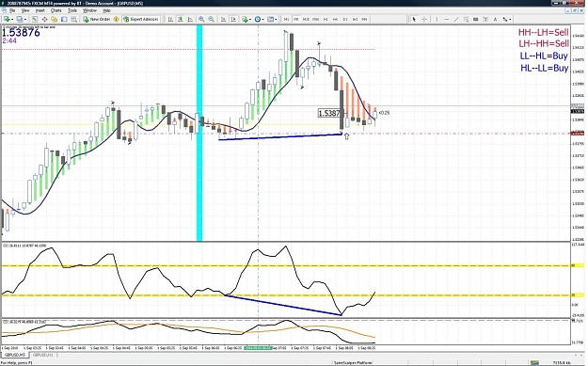Select the Horizontal Line drawing tool
Screen dimensions: 588x366
pos(446,19)
